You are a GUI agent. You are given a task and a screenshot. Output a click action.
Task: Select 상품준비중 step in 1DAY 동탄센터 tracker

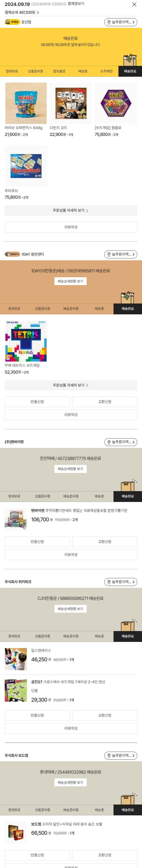coord(42,308)
